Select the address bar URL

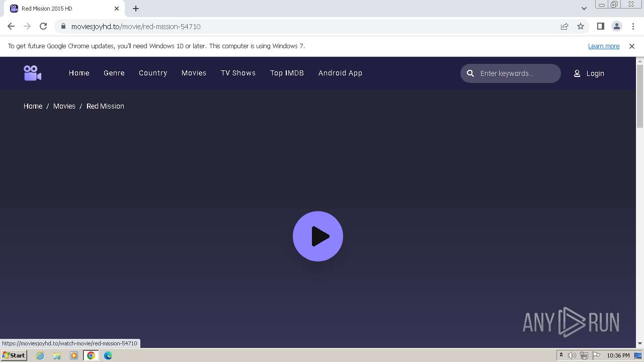pos(136,27)
